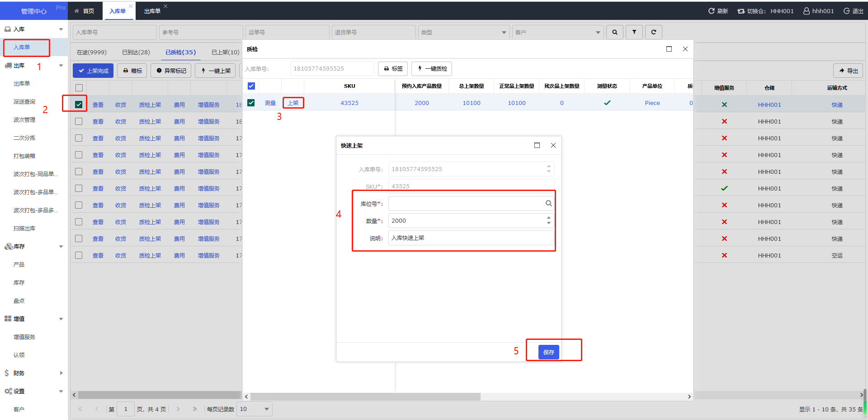Close the 入库单 tab with its X

(131, 6)
